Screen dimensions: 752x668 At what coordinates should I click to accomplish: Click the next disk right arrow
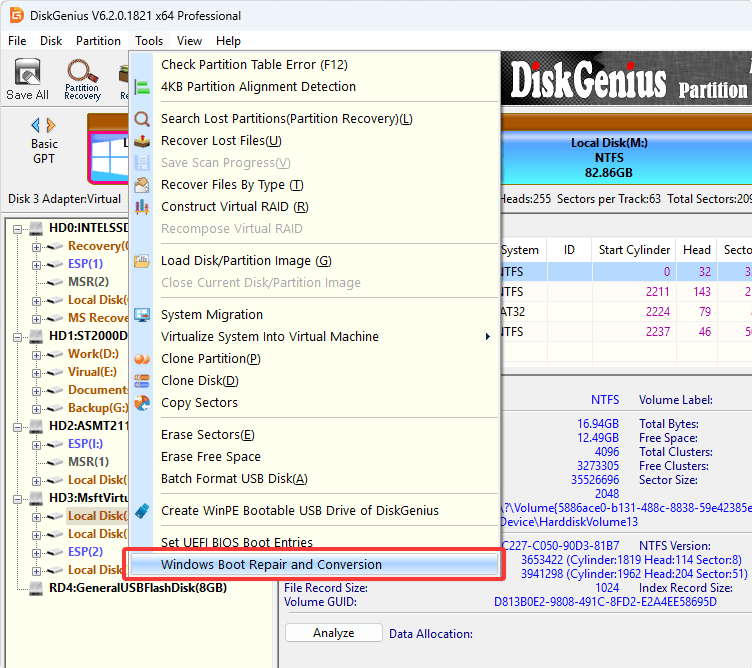click(x=51, y=125)
